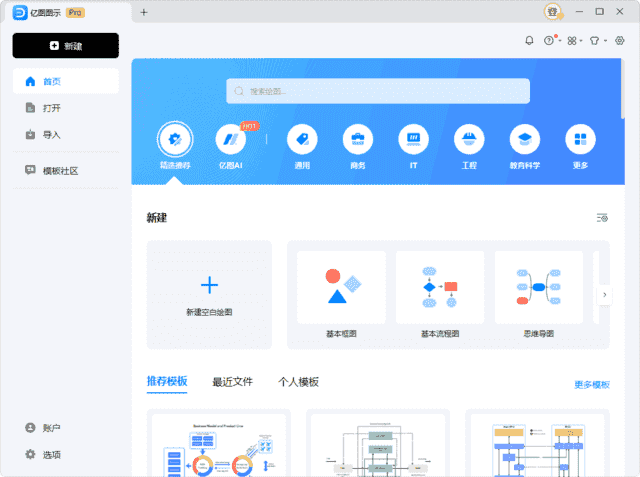Open the 亿图AI category
Image resolution: width=640 pixels, height=477 pixels.
pos(230,140)
